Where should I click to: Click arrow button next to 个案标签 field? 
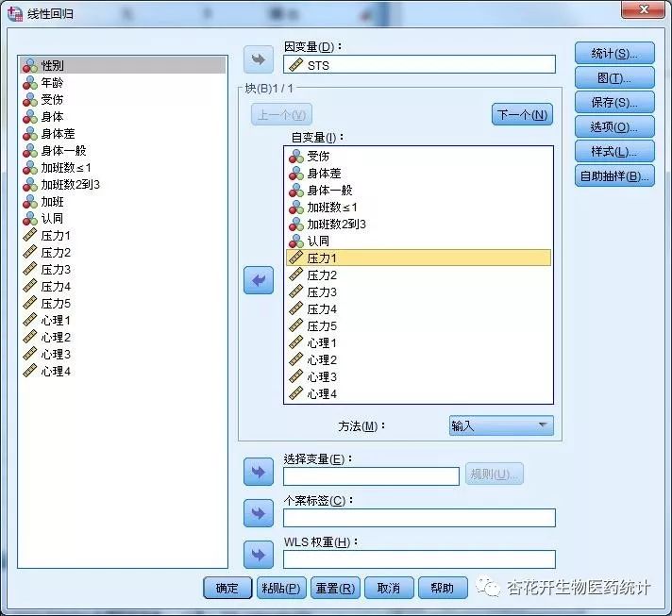pos(259,513)
